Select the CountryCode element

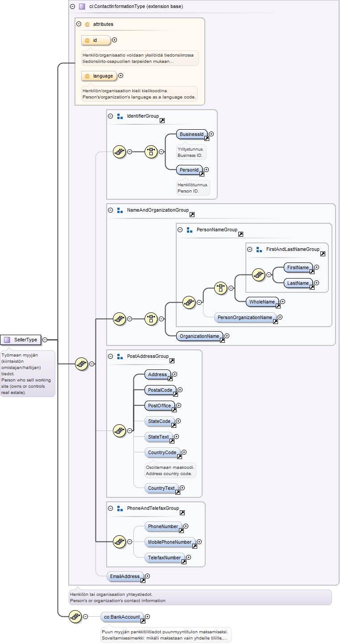click(x=162, y=452)
